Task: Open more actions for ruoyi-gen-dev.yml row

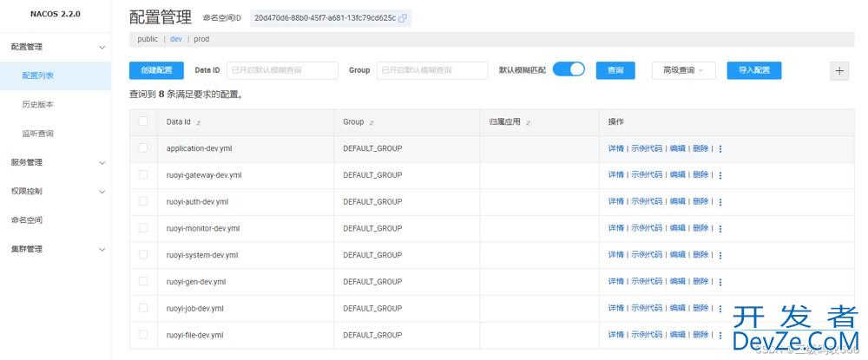Action: [720, 281]
